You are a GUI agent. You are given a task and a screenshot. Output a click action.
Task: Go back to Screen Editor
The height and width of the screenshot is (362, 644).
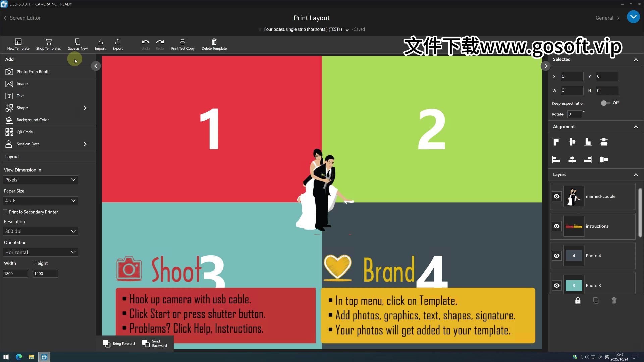click(22, 18)
